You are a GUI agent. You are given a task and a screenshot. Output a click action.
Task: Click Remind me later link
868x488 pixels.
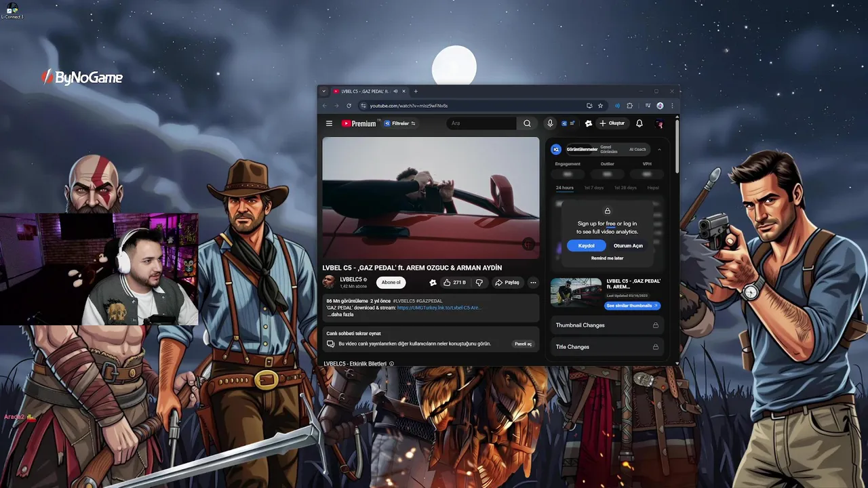(x=607, y=258)
